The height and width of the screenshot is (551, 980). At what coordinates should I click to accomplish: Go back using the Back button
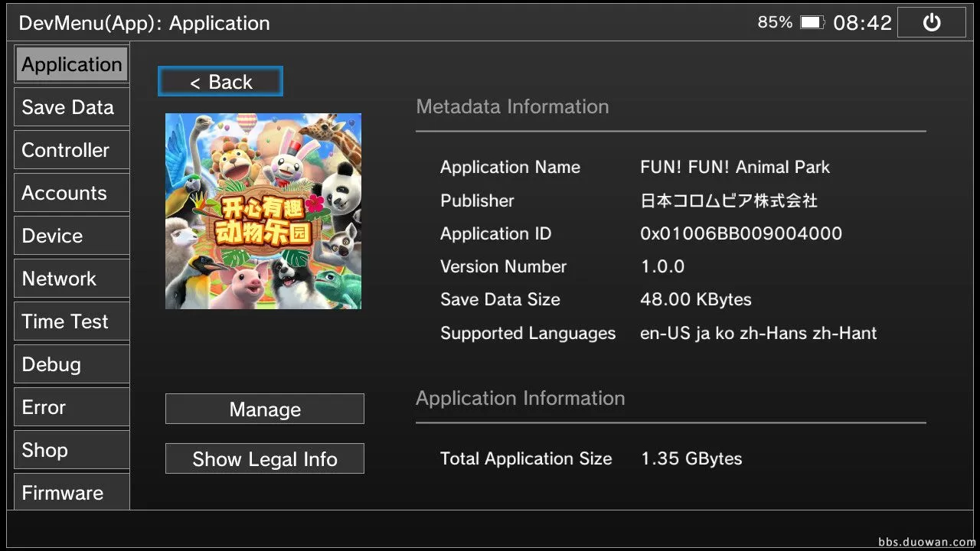(x=220, y=82)
